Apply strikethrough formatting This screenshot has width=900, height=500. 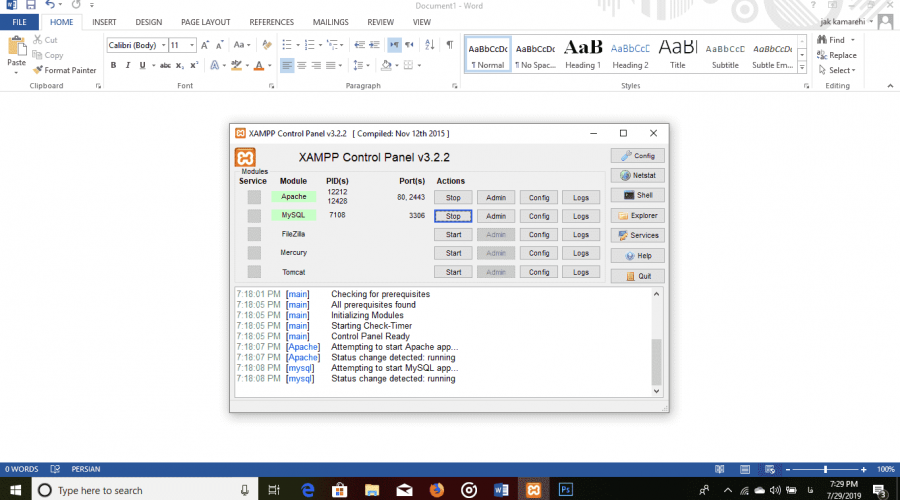tap(165, 65)
